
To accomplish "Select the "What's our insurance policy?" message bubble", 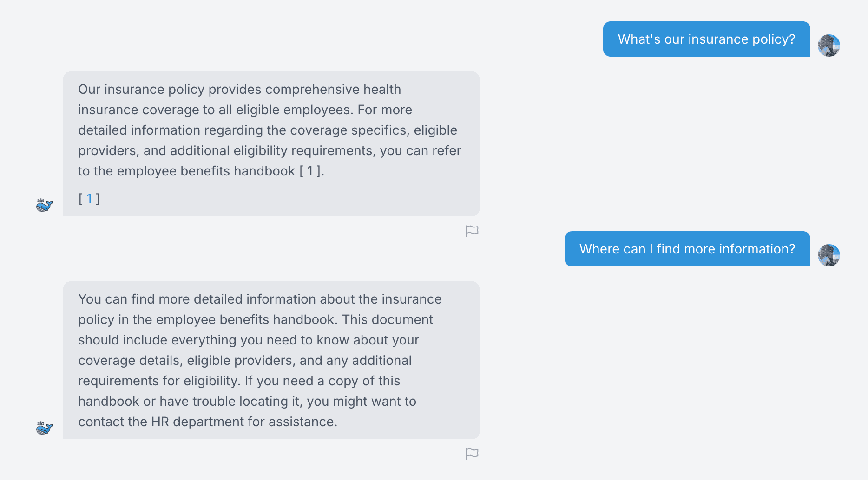I will tap(706, 39).
